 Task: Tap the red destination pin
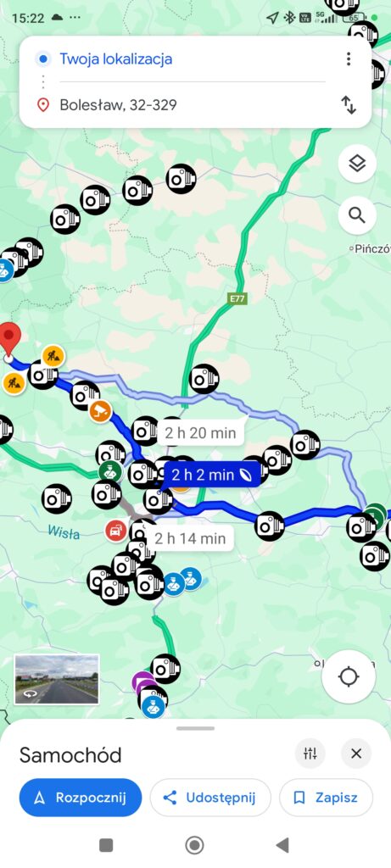10,339
